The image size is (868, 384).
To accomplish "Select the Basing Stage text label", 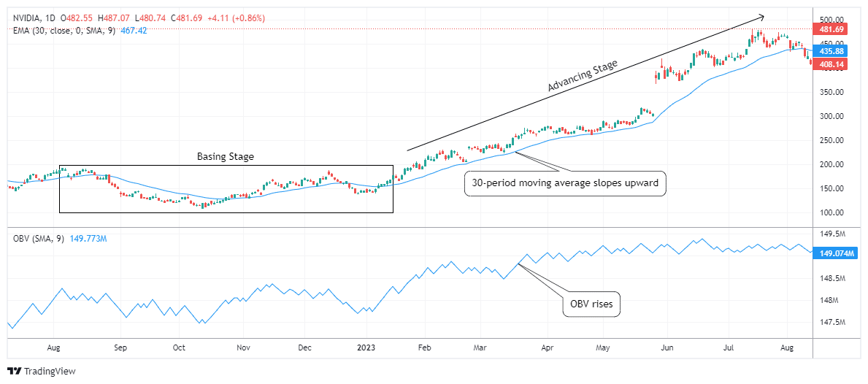I will pyautogui.click(x=226, y=156).
